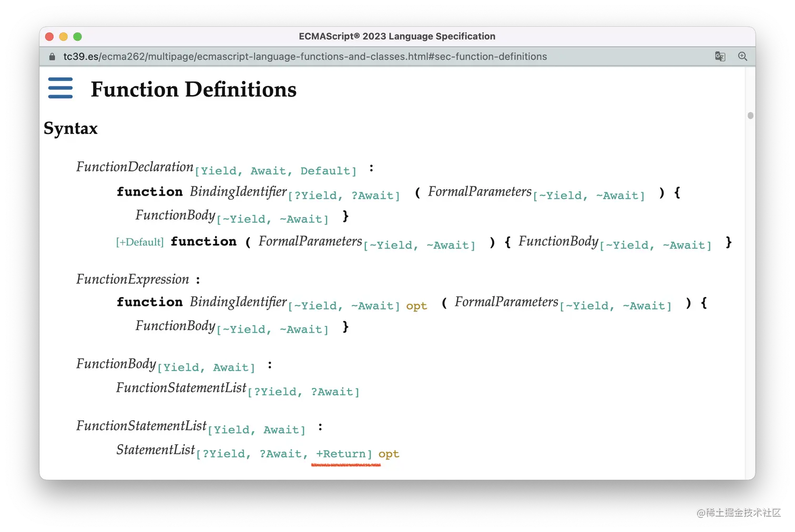Follow the FormalParameters grammar link
795x532 pixels.
tap(479, 192)
